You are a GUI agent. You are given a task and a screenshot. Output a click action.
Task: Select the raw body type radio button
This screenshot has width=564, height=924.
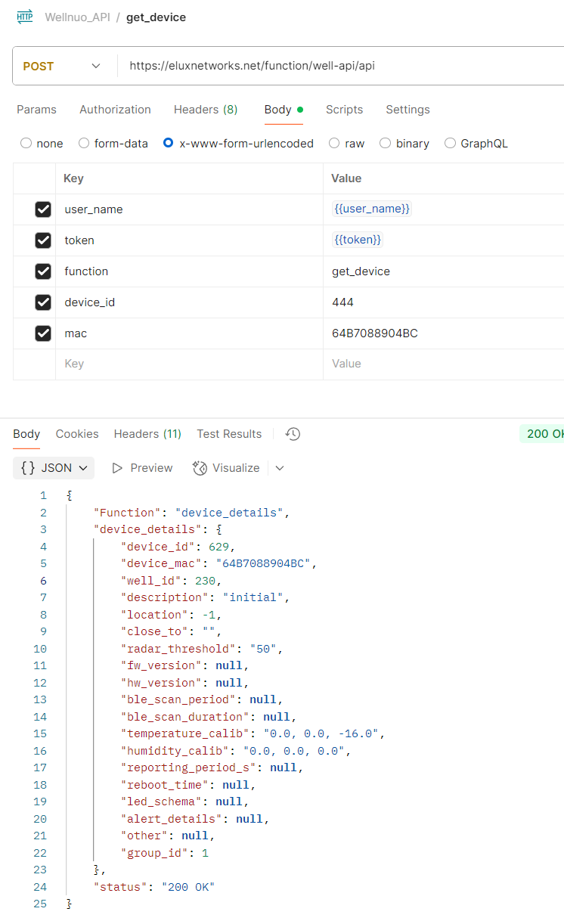(333, 144)
